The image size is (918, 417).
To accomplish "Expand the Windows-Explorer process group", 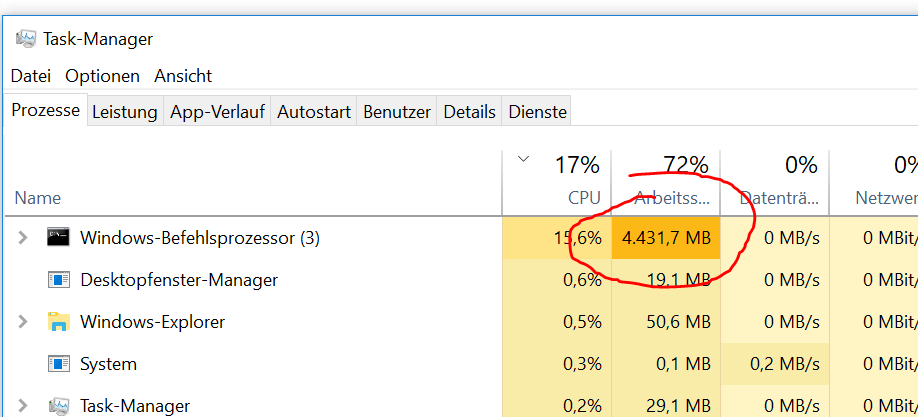I will click(x=22, y=322).
